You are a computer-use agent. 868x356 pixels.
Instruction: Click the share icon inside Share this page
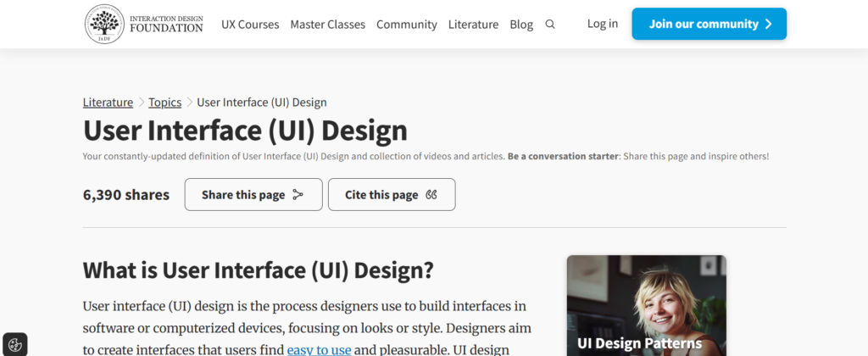click(x=298, y=195)
